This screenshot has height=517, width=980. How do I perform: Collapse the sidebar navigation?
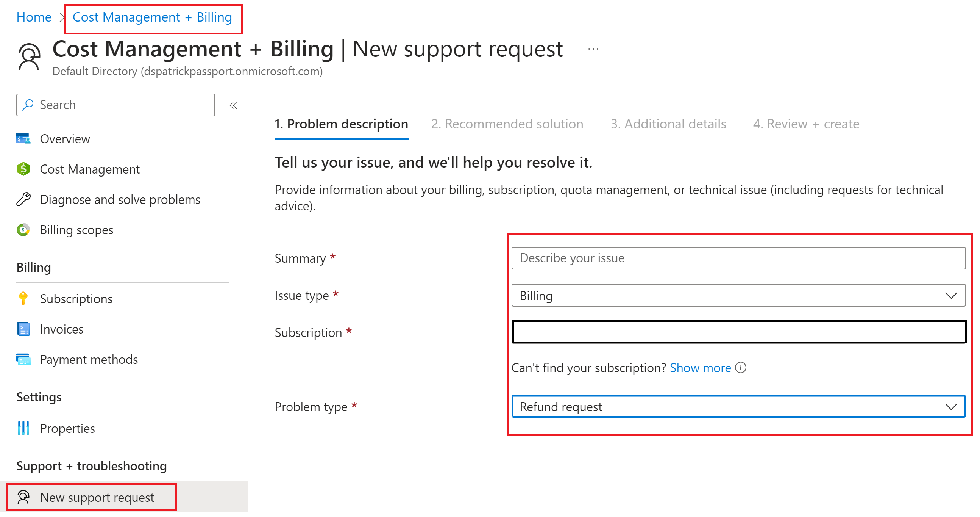pos(233,105)
